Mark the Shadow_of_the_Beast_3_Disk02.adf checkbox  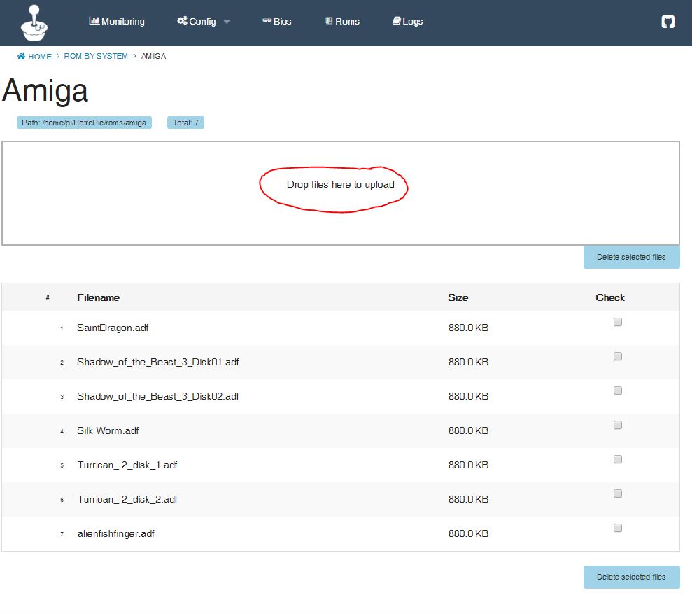click(x=617, y=391)
